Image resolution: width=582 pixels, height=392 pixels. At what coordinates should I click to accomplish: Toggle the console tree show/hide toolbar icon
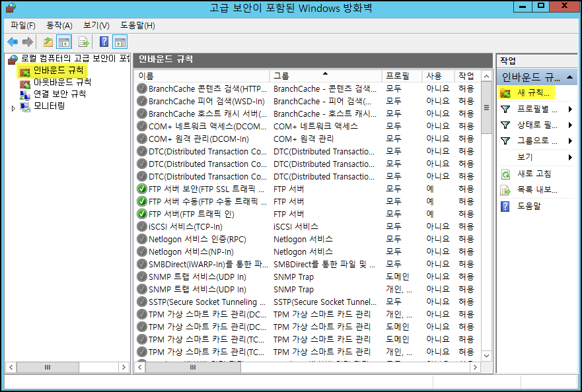(x=64, y=42)
